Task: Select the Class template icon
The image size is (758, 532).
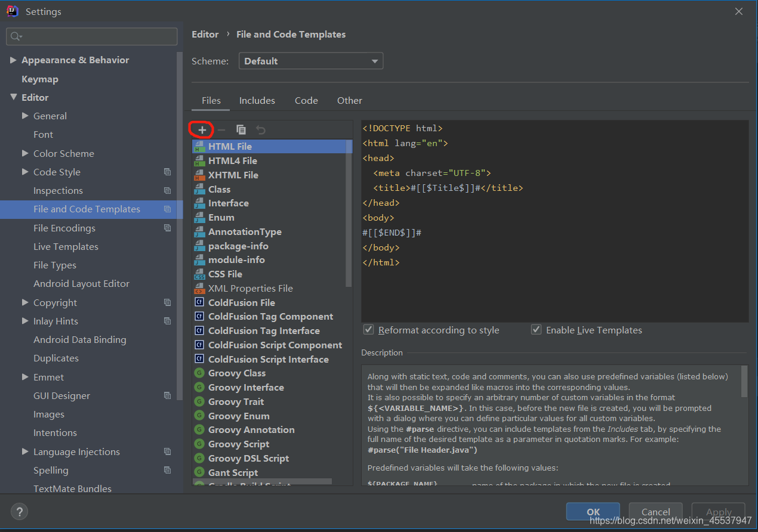Action: pos(199,189)
